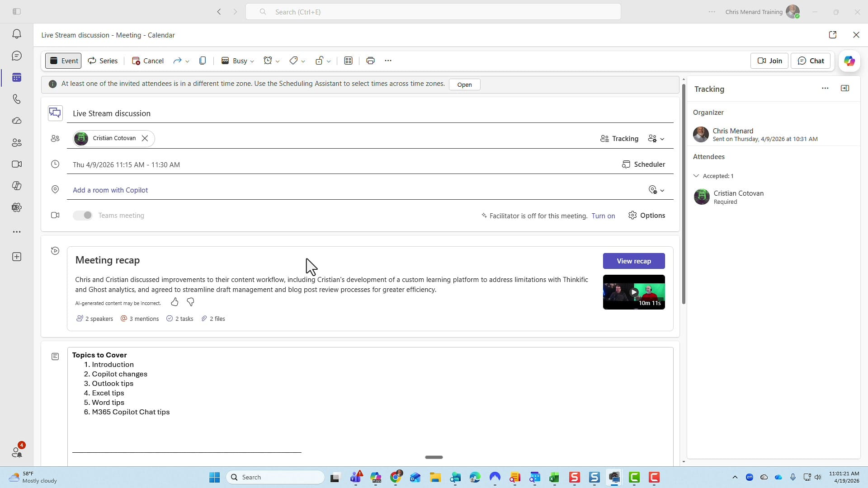Open Chat from the left sidebar
This screenshot has height=488, width=868.
click(17, 56)
